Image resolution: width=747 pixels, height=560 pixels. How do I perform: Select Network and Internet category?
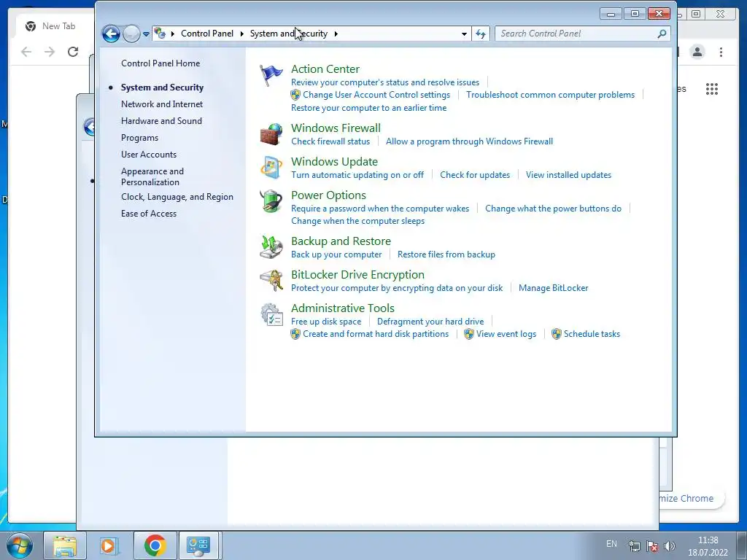(162, 104)
